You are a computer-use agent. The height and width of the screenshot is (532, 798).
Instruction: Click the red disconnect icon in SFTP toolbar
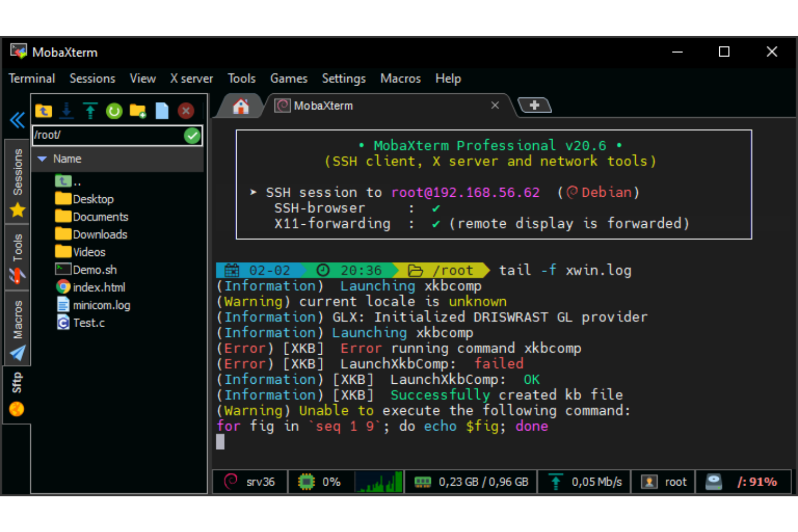[x=185, y=111]
